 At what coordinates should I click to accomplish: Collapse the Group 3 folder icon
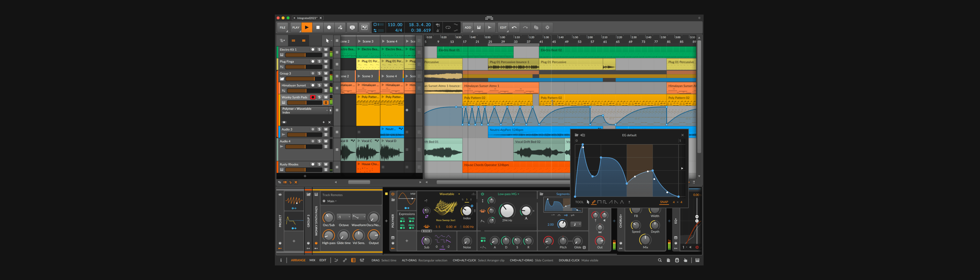[282, 79]
